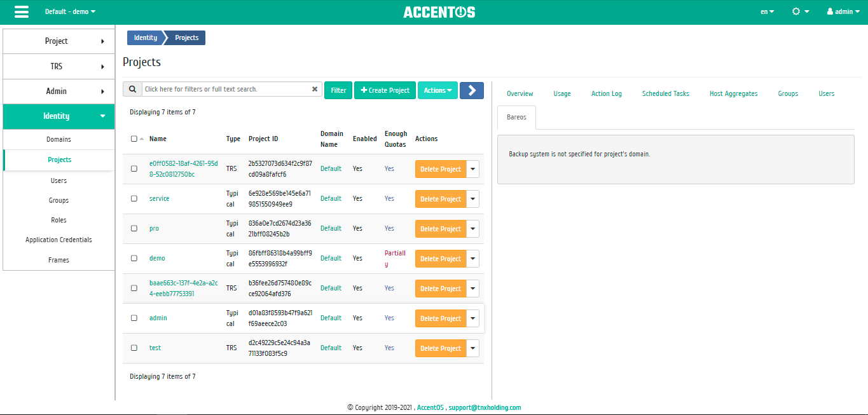Switch to the Action Log tab
868x415 pixels.
[x=607, y=93]
